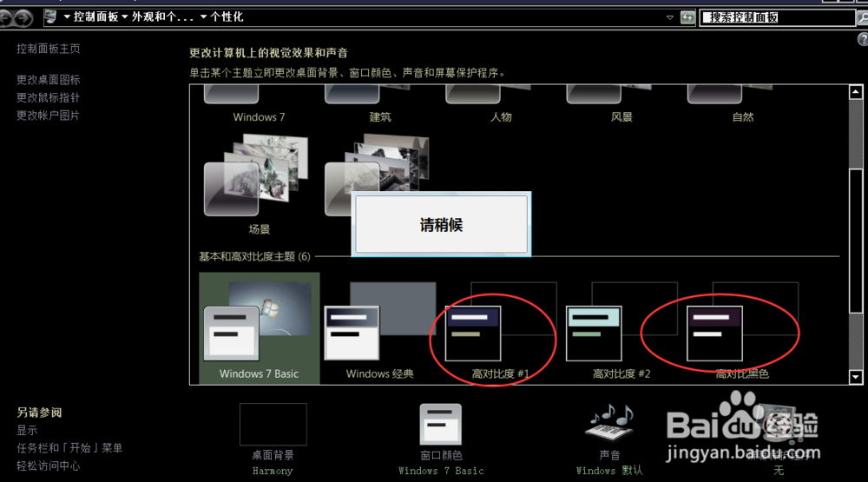Click the back navigation arrow
Screen dimensions: 868x482
click(5, 18)
